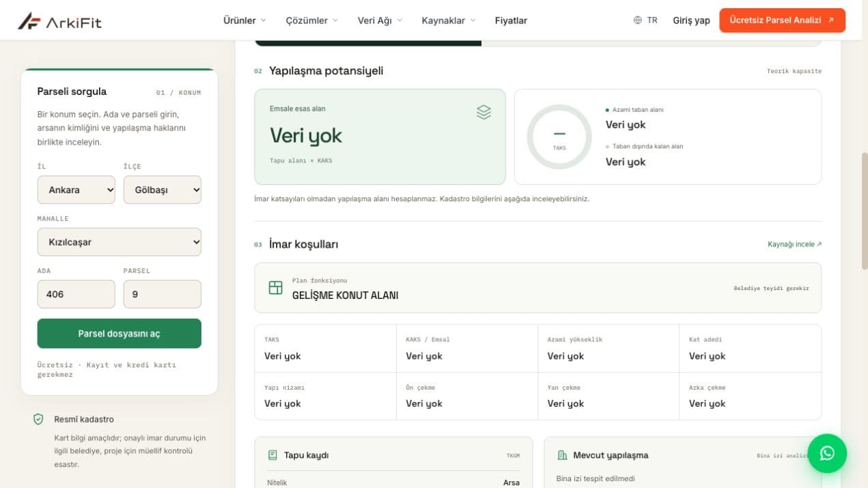868x488 pixels.
Task: Expand the Veri Ağı menu
Action: click(x=380, y=20)
